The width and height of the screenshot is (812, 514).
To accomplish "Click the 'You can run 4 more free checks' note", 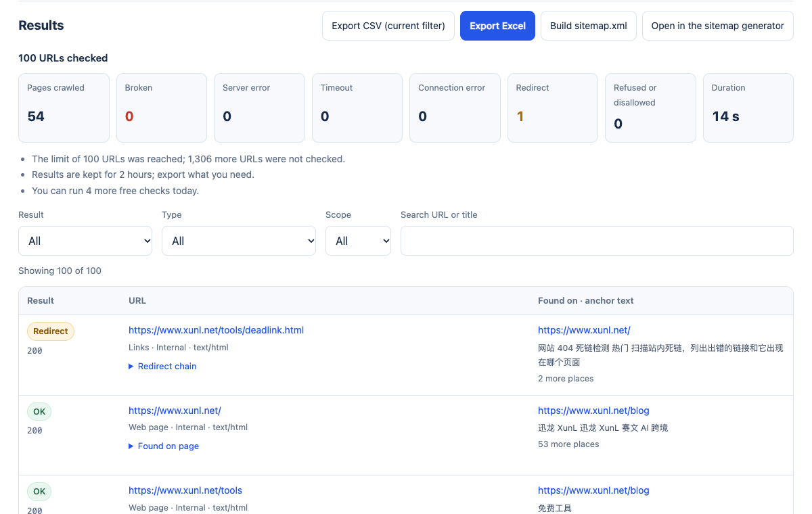I will click(x=115, y=191).
